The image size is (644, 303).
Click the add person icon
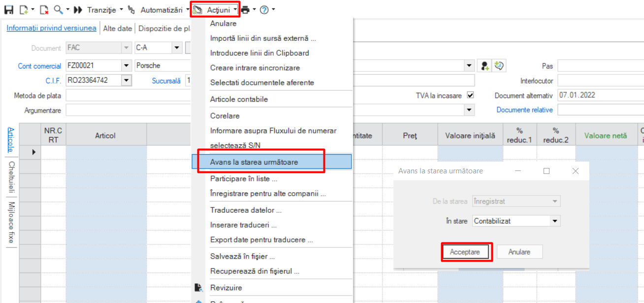coord(485,66)
